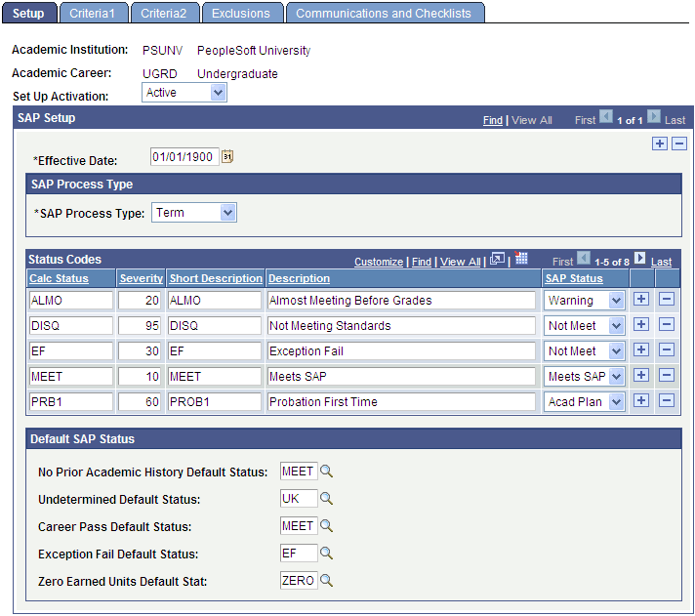
Task: Look up Undetermined Default Status
Action: (326, 499)
